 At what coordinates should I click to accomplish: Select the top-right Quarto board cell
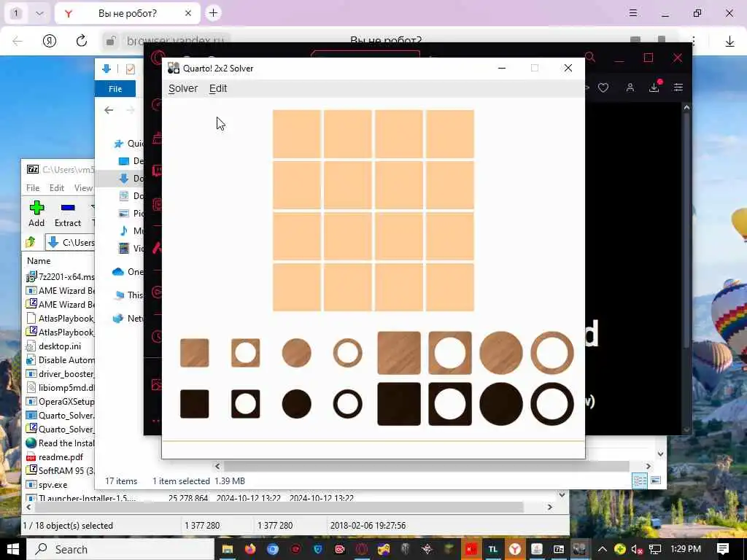click(450, 134)
